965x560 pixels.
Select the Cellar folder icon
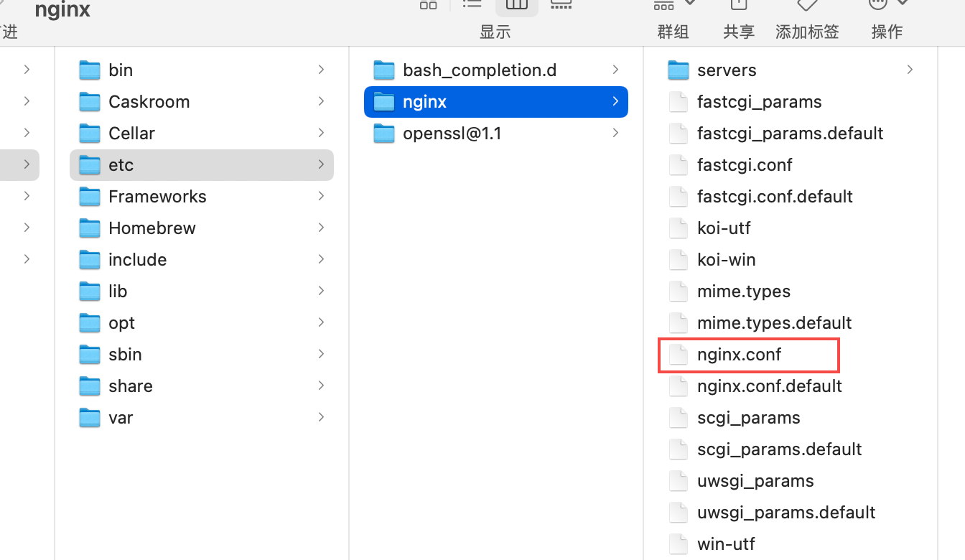90,133
